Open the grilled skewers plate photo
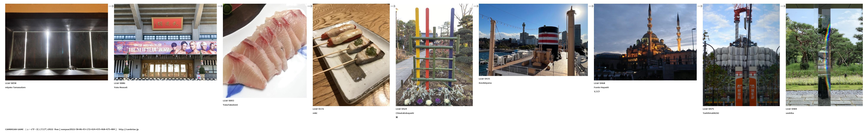The image size is (868, 133). pyautogui.click(x=351, y=55)
